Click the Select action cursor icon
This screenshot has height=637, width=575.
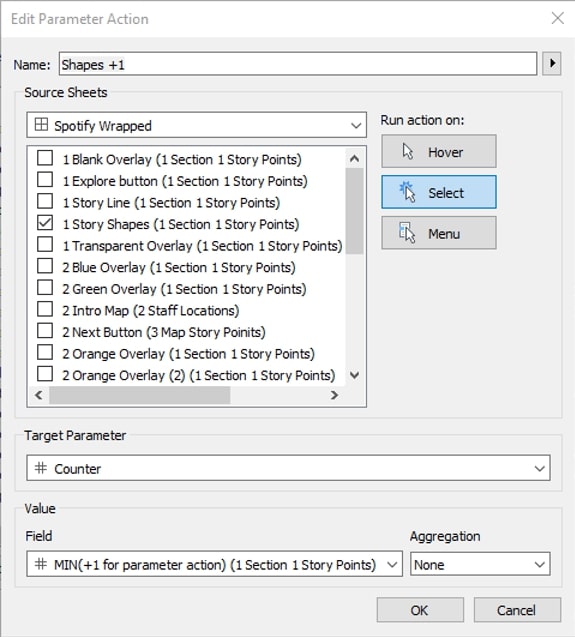point(408,192)
